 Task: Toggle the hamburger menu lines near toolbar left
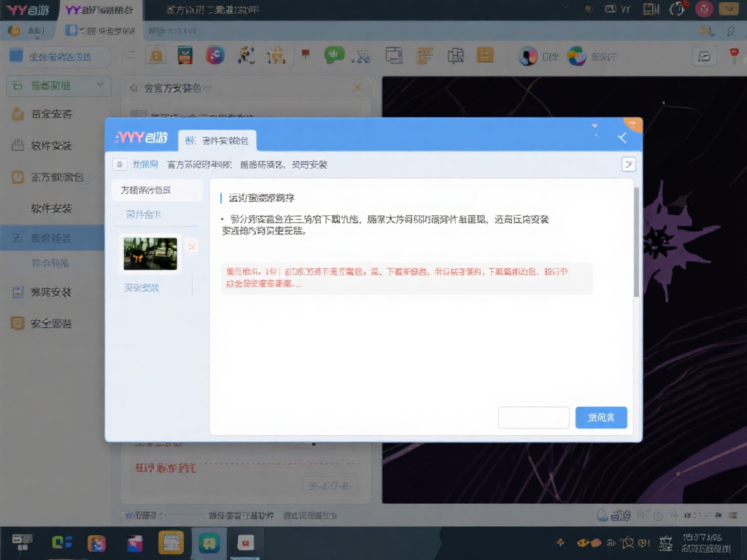tap(130, 54)
